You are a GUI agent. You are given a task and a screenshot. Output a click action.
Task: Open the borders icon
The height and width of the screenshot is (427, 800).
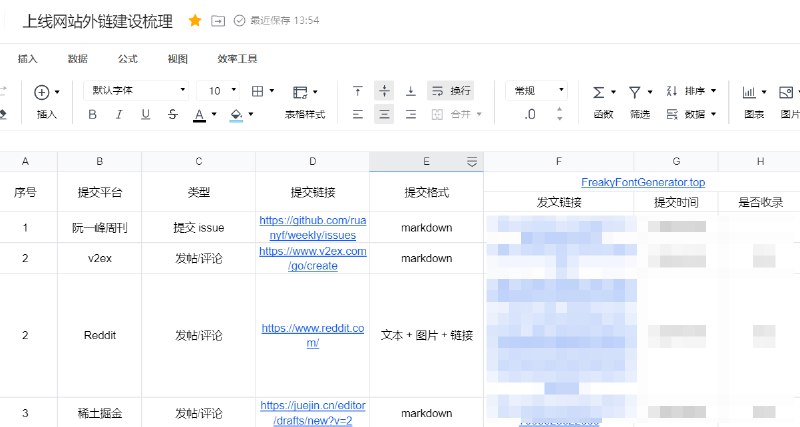point(258,91)
